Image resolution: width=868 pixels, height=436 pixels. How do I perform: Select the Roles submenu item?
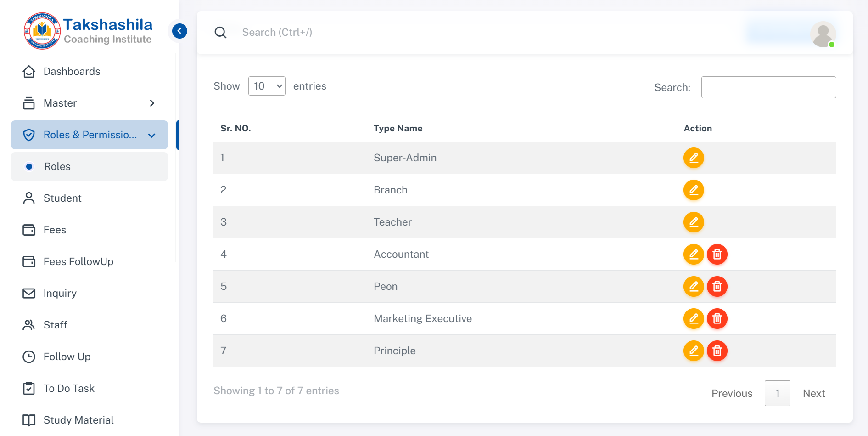point(90,167)
